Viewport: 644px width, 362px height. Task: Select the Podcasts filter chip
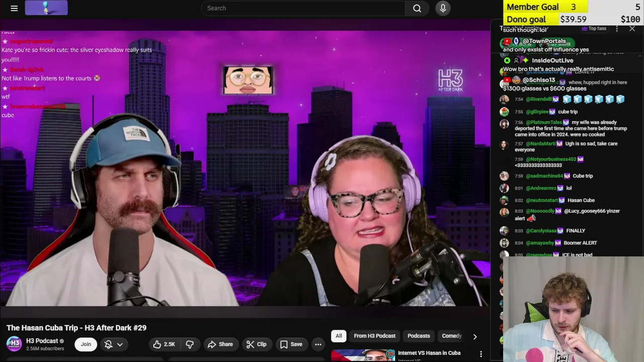click(419, 336)
